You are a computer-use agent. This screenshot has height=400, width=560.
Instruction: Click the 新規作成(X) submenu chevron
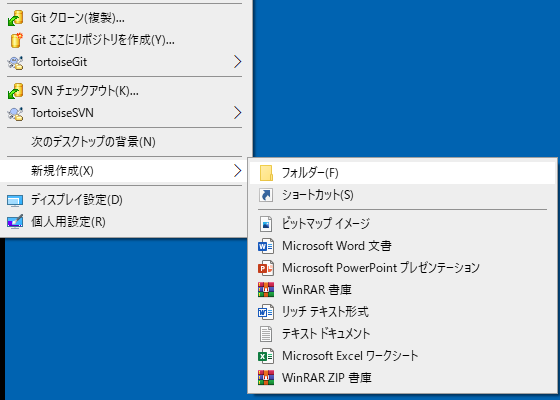238,171
